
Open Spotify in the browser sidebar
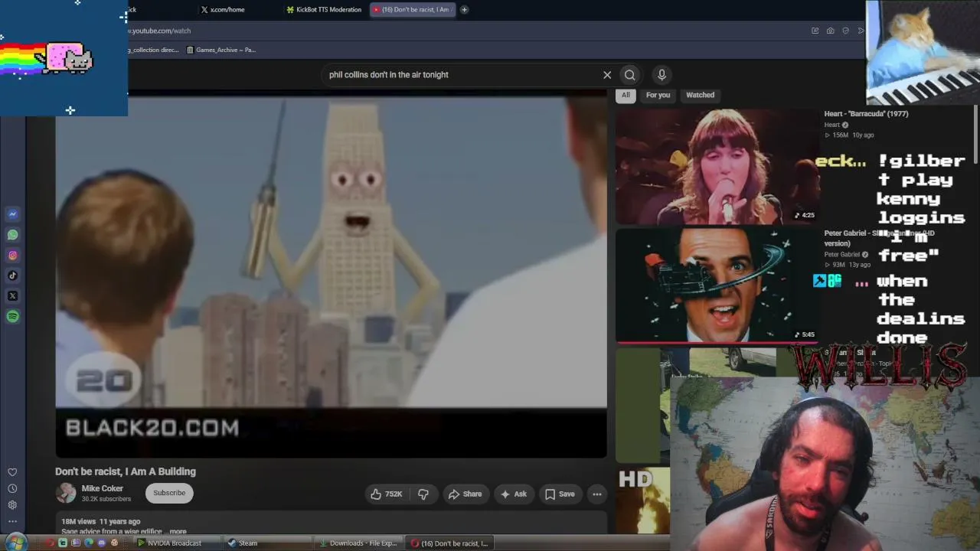(13, 317)
